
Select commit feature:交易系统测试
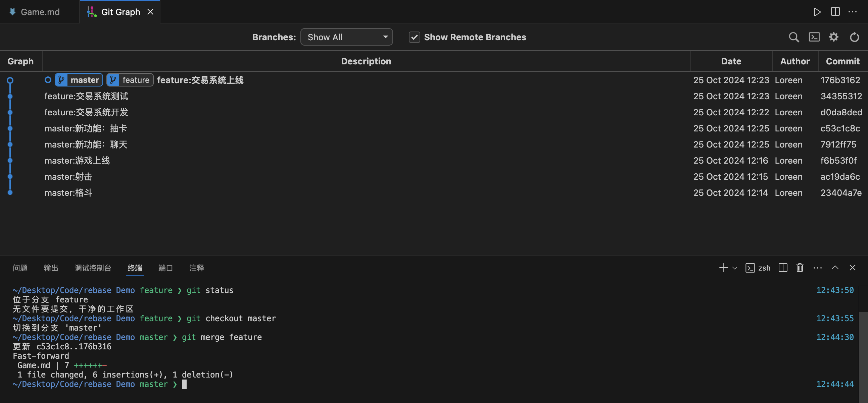86,96
